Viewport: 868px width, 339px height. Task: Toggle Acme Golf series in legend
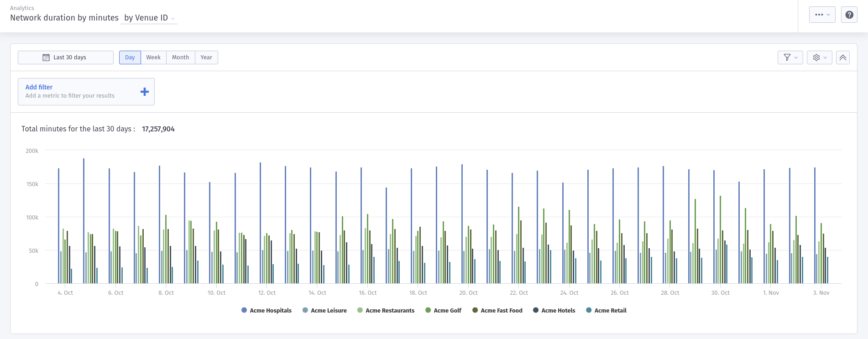click(x=443, y=310)
